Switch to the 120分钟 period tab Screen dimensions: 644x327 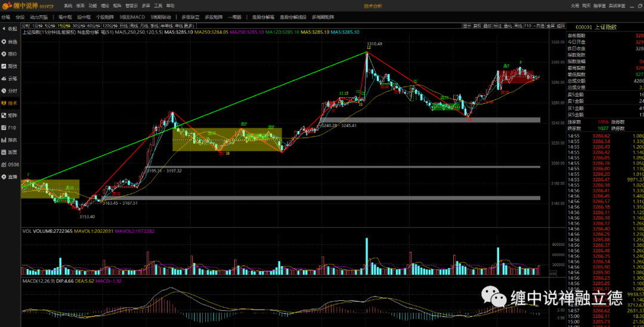(x=110, y=26)
